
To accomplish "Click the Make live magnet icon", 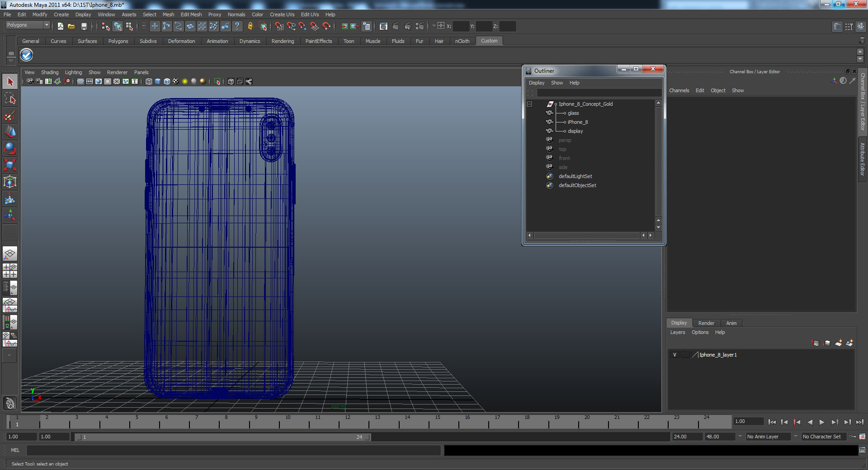I will click(326, 26).
